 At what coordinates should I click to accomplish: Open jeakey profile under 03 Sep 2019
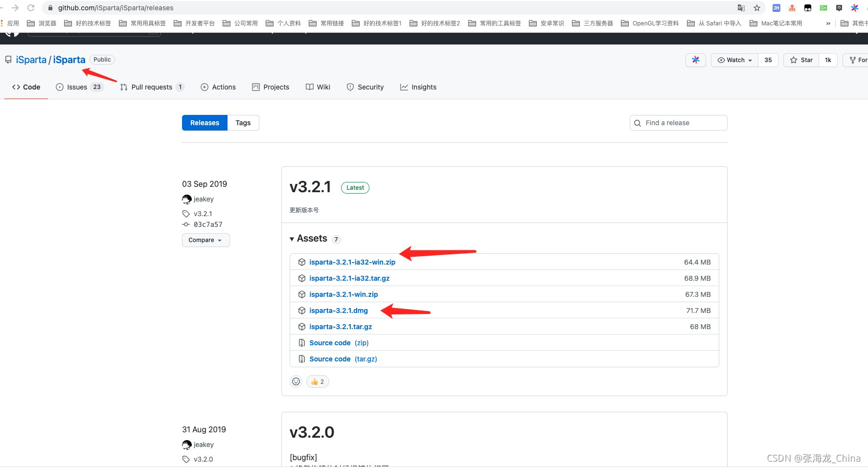(204, 199)
